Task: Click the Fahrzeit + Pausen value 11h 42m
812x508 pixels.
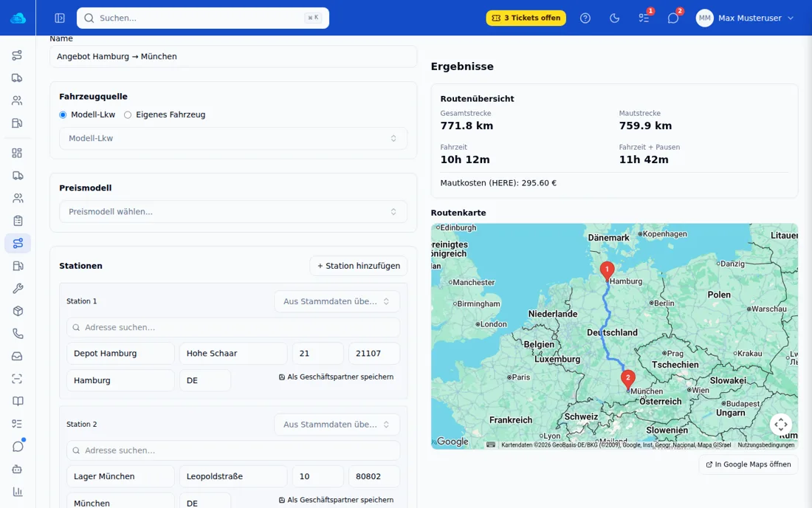Action: point(644,159)
